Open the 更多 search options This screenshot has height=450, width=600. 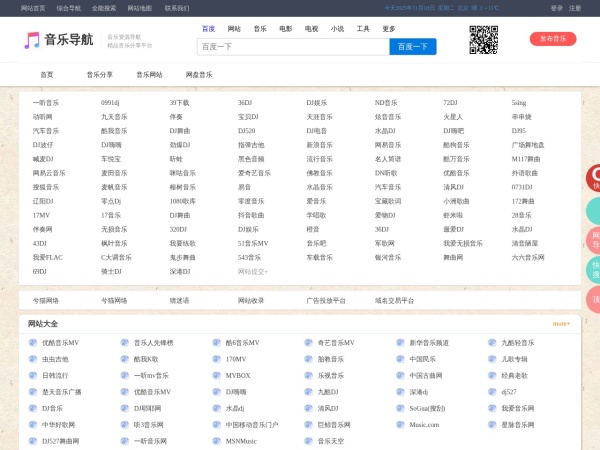tap(389, 29)
